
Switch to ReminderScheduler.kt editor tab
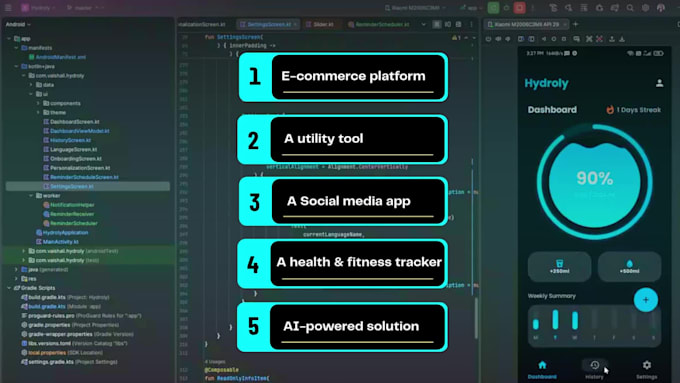tap(379, 24)
